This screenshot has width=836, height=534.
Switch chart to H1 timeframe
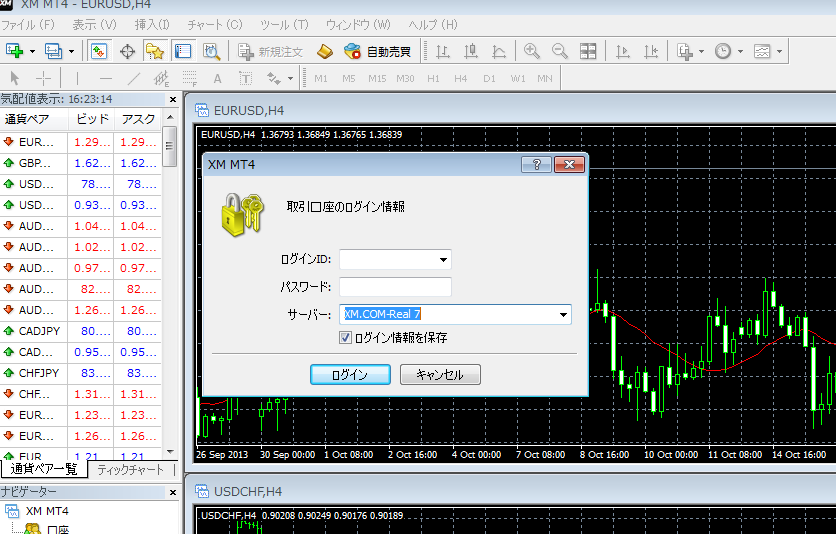pyautogui.click(x=433, y=78)
